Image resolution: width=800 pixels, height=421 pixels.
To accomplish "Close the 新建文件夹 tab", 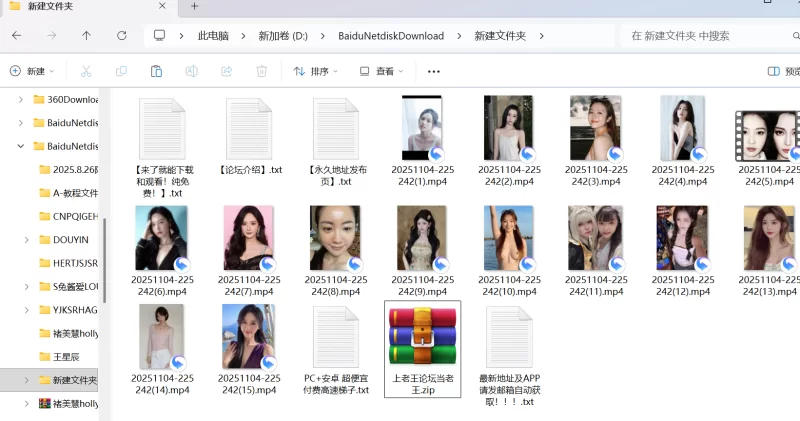I will click(x=162, y=6).
